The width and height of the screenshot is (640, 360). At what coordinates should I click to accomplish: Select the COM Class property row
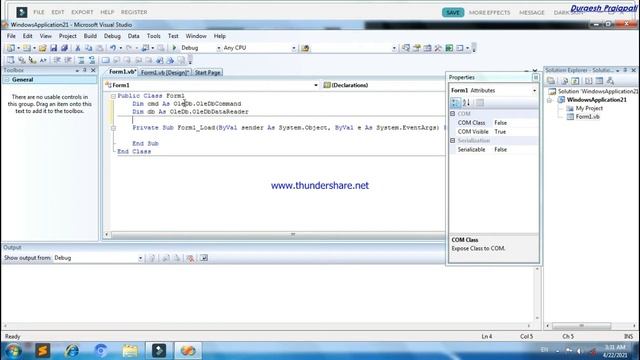pyautogui.click(x=493, y=122)
